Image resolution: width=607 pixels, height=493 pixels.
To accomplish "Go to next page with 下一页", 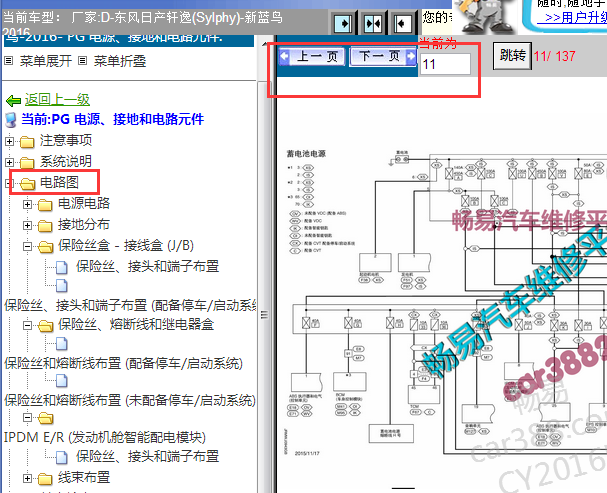I will [x=383, y=57].
